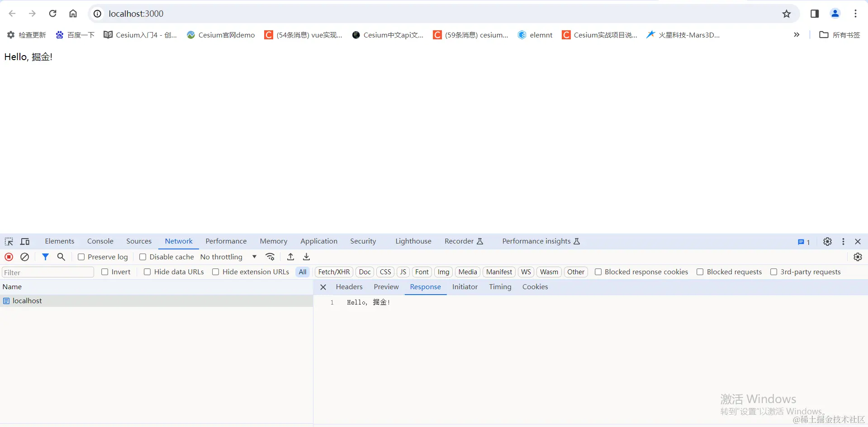The height and width of the screenshot is (427, 868).
Task: Bookmark this page with the star
Action: 787,14
